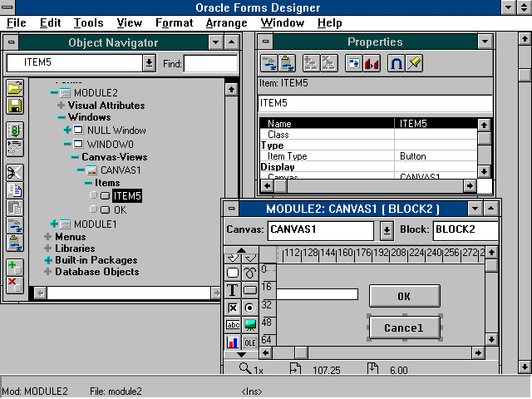Click the Find input field
The height and width of the screenshot is (399, 532).
210,63
